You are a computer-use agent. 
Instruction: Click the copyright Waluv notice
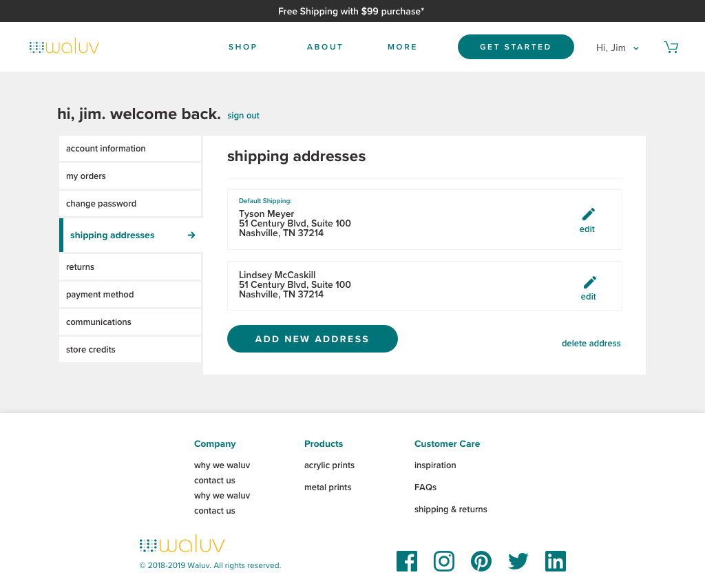[x=210, y=565]
